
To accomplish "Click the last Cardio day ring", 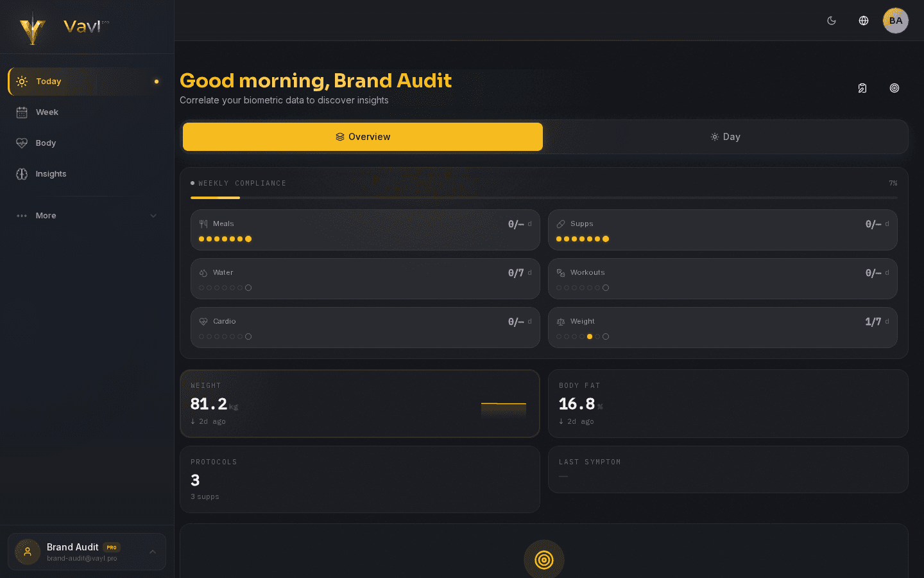I will tap(248, 337).
